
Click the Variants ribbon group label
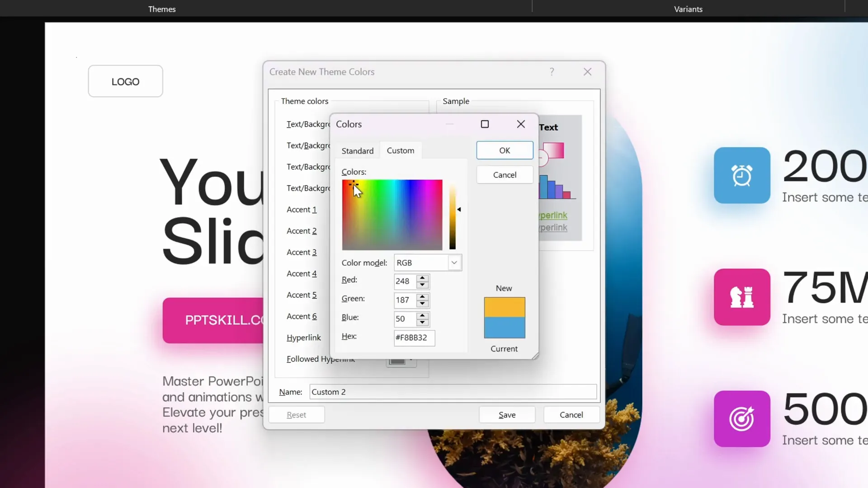point(688,9)
